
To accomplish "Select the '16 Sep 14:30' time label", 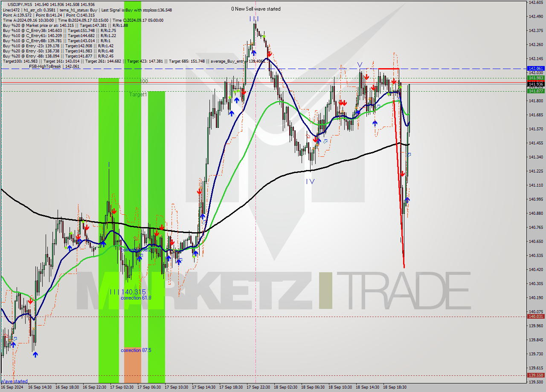I will pyautogui.click(x=40, y=387).
